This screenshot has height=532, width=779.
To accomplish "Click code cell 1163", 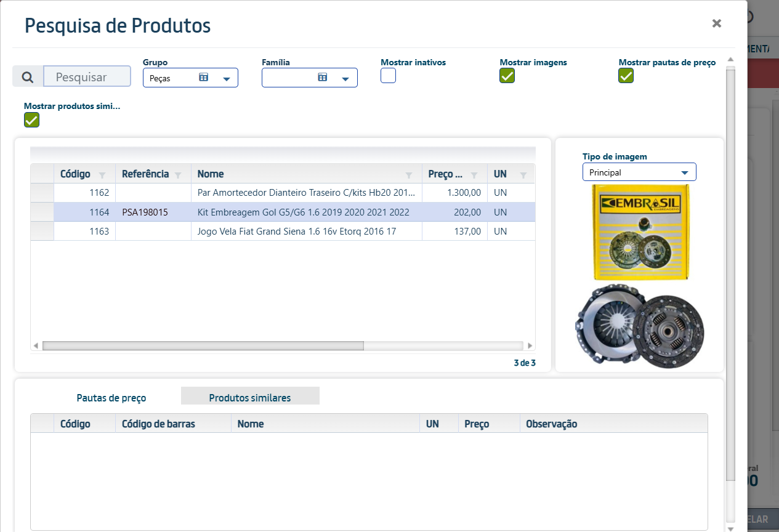I will point(84,232).
